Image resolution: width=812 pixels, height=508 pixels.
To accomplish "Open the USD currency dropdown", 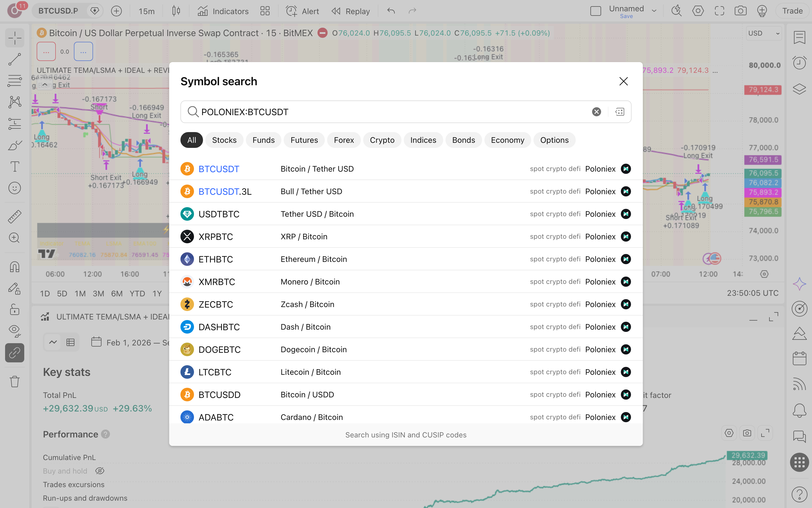I will click(764, 33).
